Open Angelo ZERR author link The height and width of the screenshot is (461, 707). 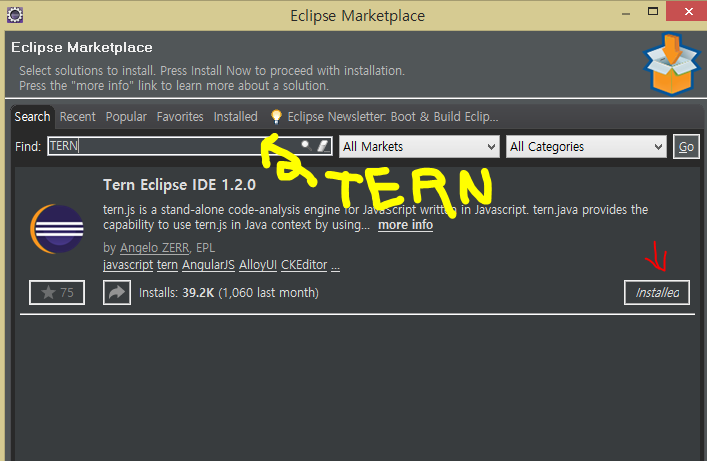tap(154, 248)
